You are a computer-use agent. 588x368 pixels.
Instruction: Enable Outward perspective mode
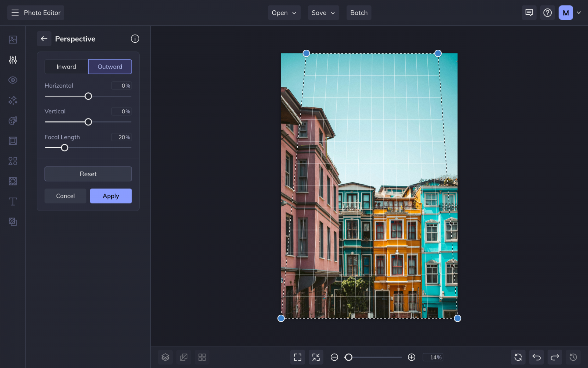[x=110, y=67]
